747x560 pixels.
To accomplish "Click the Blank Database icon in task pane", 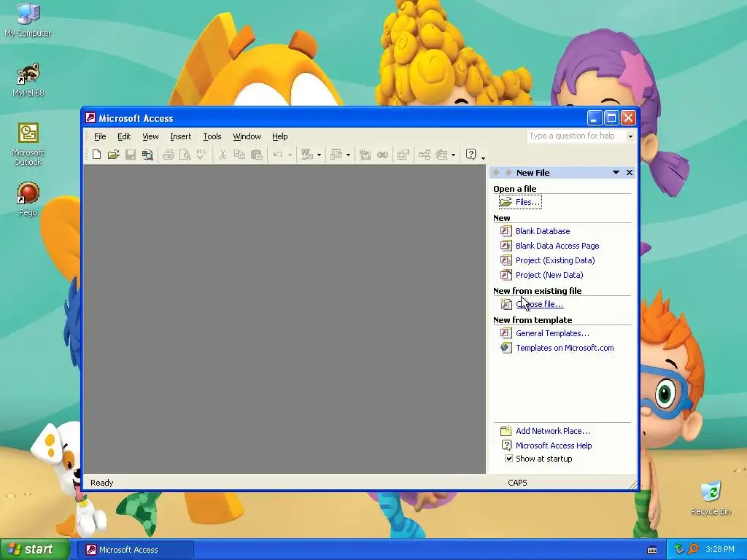I will tap(506, 231).
